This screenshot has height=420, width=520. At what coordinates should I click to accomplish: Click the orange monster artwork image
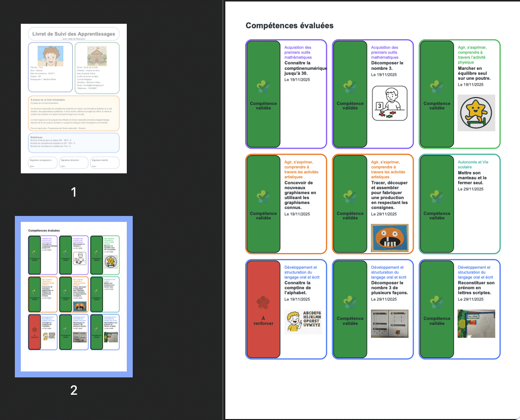pos(390,238)
